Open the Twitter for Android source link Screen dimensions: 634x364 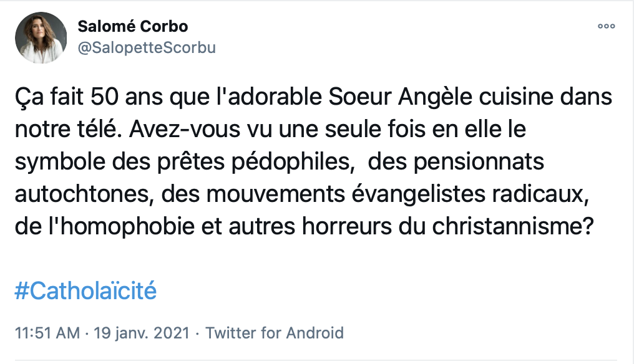(x=275, y=333)
